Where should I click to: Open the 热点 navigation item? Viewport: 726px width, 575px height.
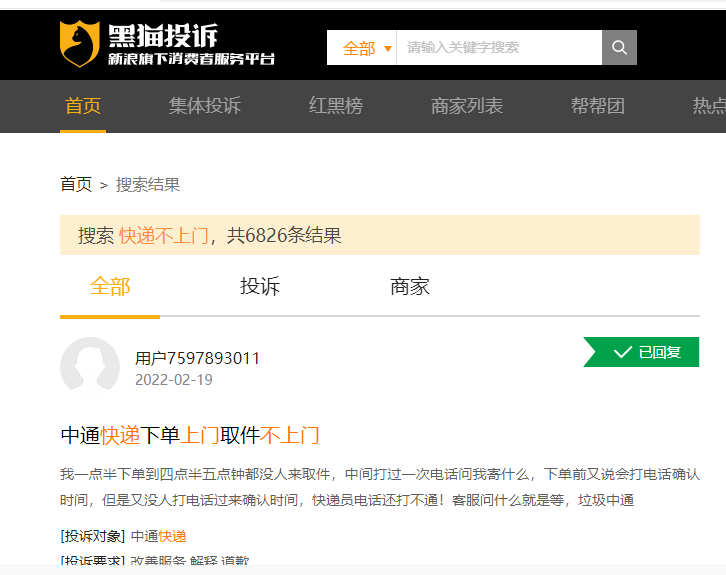point(709,106)
